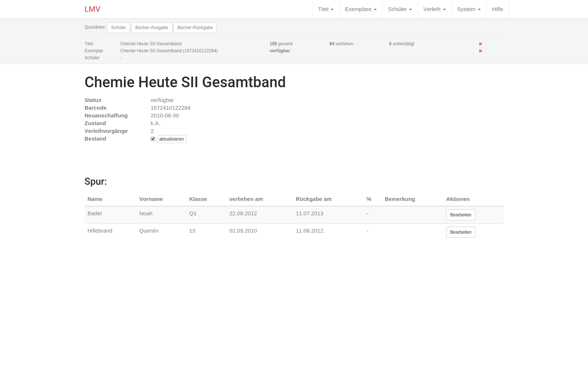Remove the selected Titel with the red X
The width and height of the screenshot is (588, 368).
click(480, 44)
